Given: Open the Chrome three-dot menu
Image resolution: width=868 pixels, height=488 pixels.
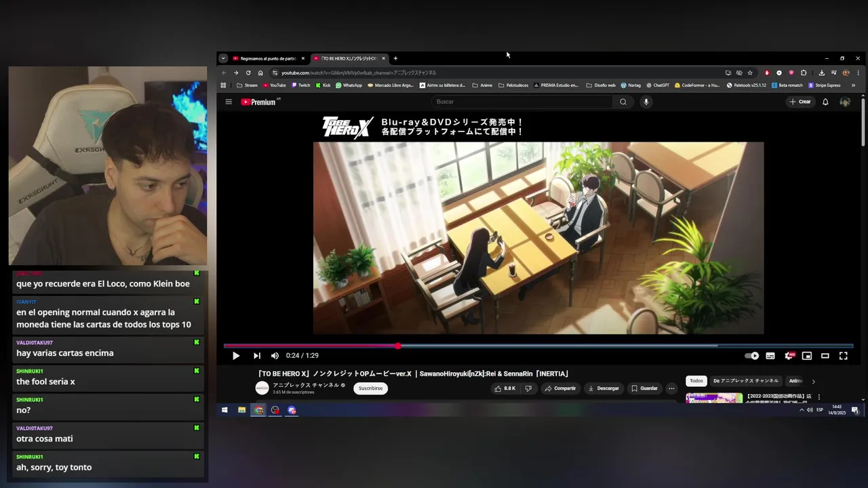Looking at the screenshot, I should pos(858,73).
